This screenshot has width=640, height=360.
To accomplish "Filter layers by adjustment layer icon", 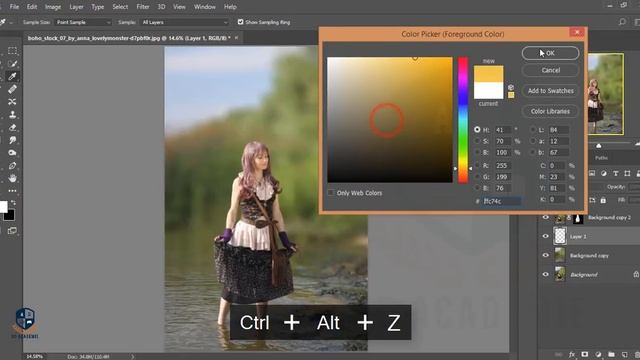I will coord(604,173).
